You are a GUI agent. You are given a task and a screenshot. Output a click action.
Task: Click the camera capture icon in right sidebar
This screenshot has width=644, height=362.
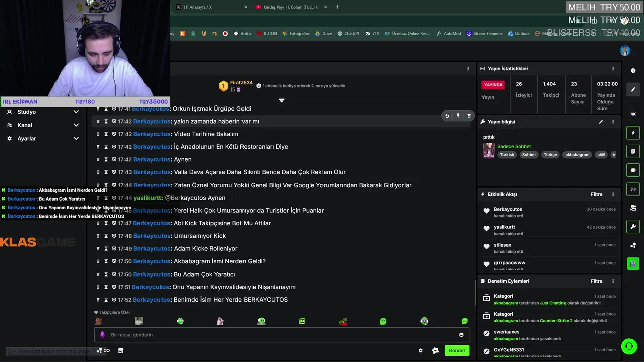point(633,114)
